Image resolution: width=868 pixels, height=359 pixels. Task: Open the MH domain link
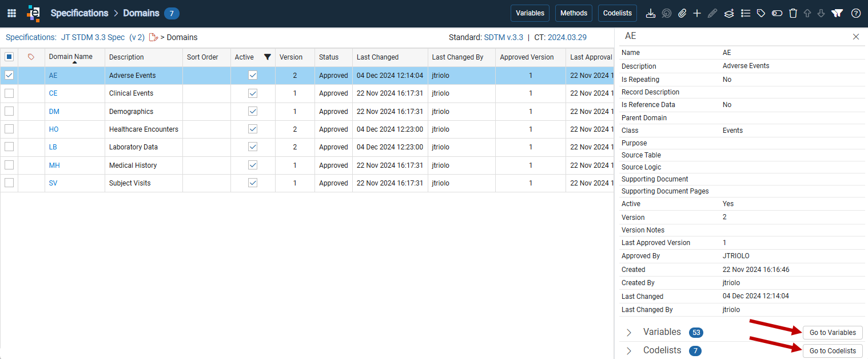click(x=54, y=165)
